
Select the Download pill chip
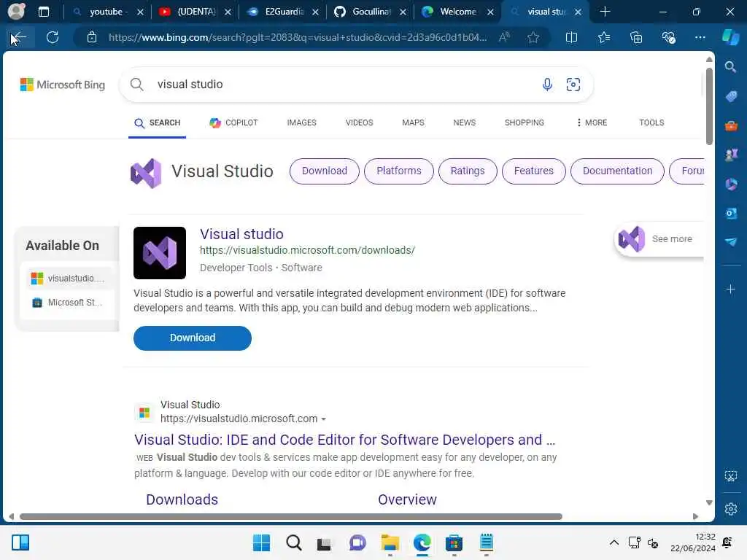pyautogui.click(x=325, y=171)
